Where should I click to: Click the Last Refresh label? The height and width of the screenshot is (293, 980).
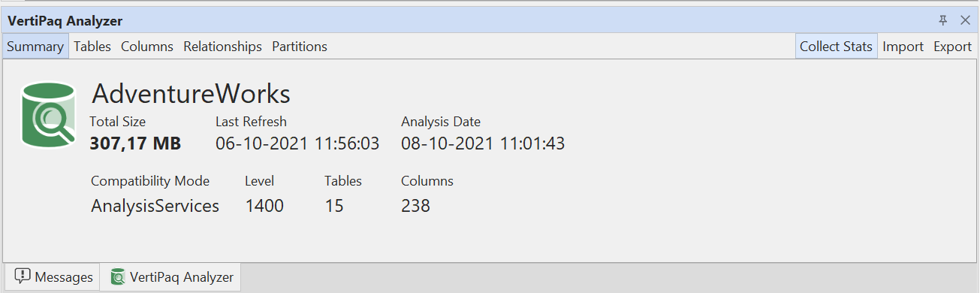click(x=251, y=122)
